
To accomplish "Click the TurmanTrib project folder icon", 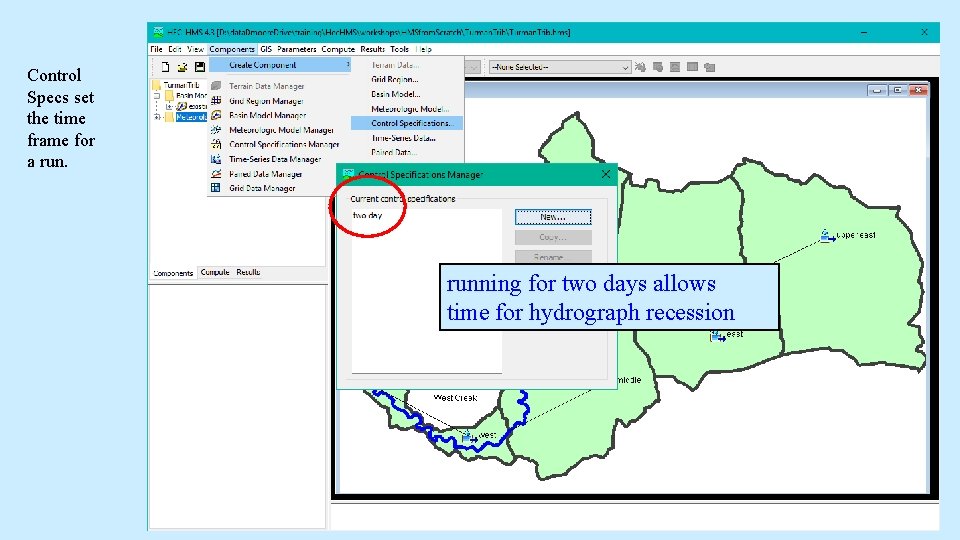I will pyautogui.click(x=157, y=85).
